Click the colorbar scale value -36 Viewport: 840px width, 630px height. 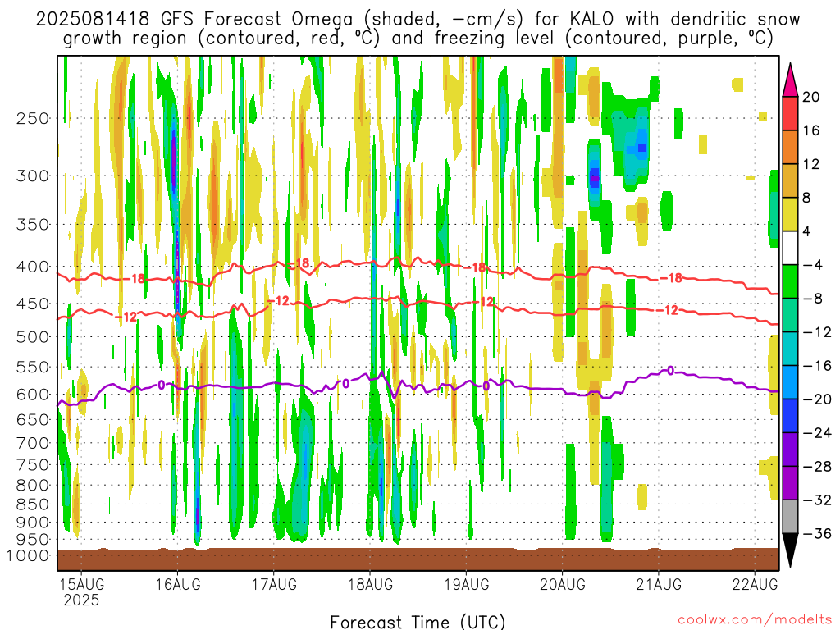point(816,533)
